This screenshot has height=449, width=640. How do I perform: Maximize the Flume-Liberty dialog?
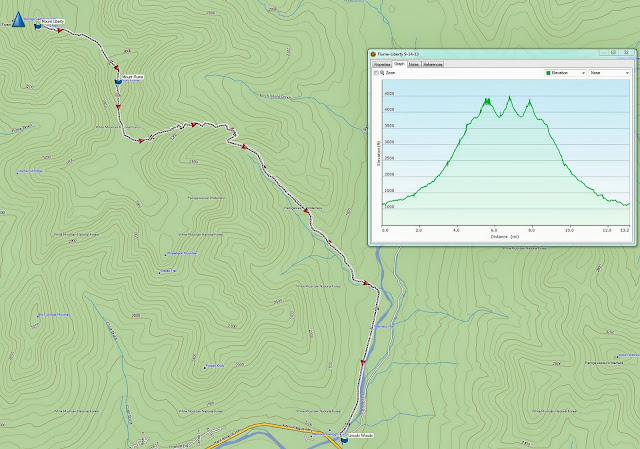(x=614, y=53)
